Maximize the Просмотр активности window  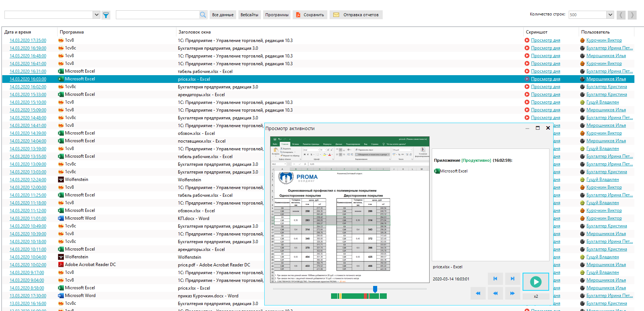[538, 128]
